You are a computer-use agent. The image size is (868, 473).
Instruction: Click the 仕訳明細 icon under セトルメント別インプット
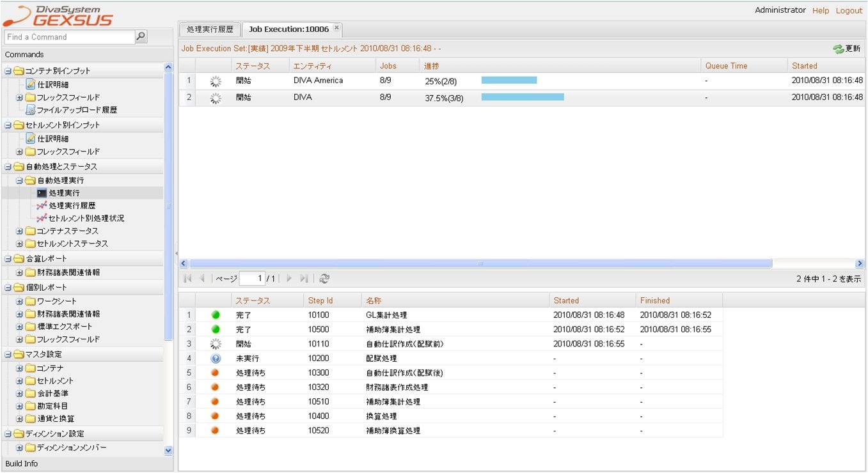pyautogui.click(x=31, y=138)
